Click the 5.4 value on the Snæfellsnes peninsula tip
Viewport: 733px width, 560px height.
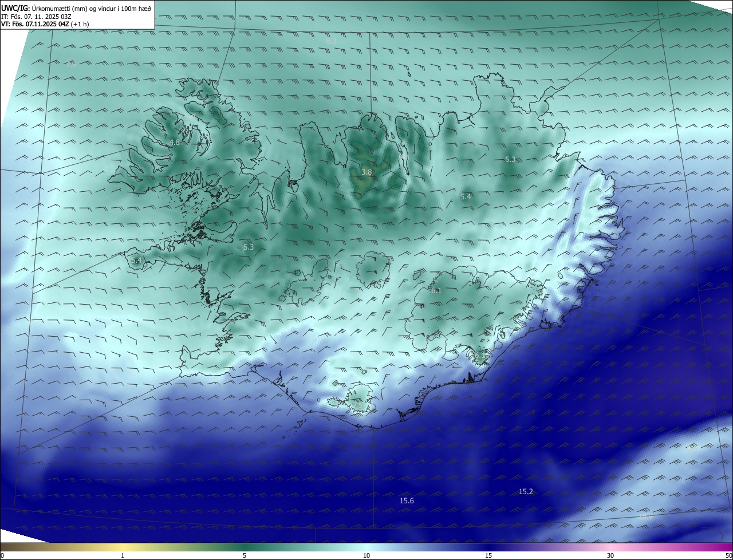tap(136, 261)
